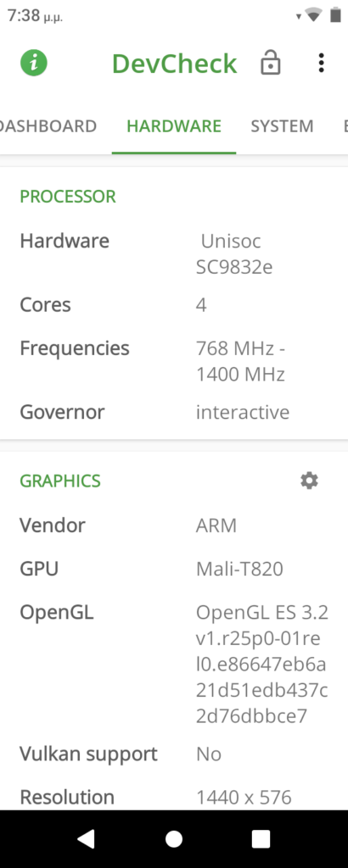Tap the green info icon
This screenshot has height=868, width=348.
tap(34, 63)
